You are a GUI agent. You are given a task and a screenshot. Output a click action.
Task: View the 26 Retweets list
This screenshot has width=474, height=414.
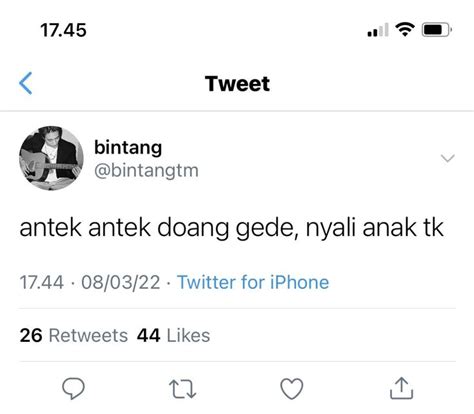click(x=74, y=335)
